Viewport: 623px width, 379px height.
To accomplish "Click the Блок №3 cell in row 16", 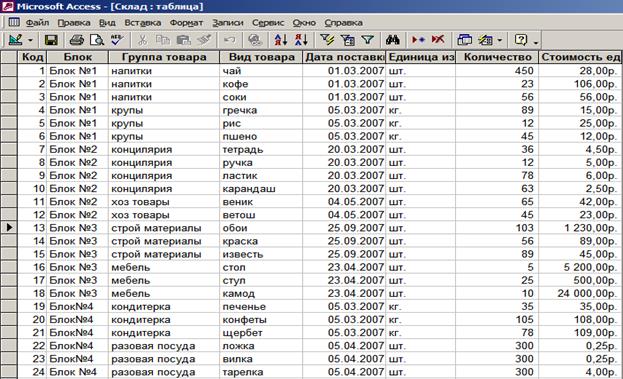I will [x=77, y=267].
